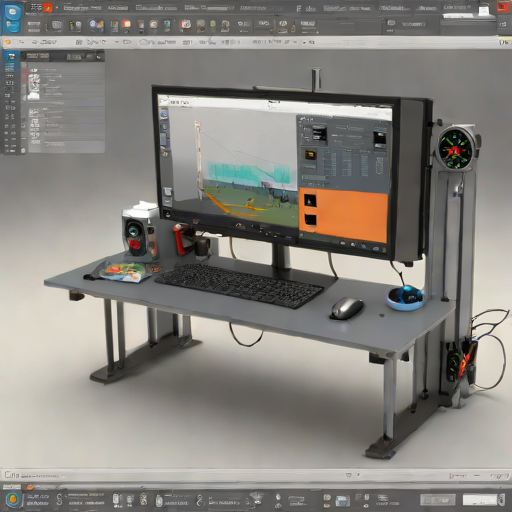
Task: Click the gray labeled button in the bottom right
Action: coord(438,500)
